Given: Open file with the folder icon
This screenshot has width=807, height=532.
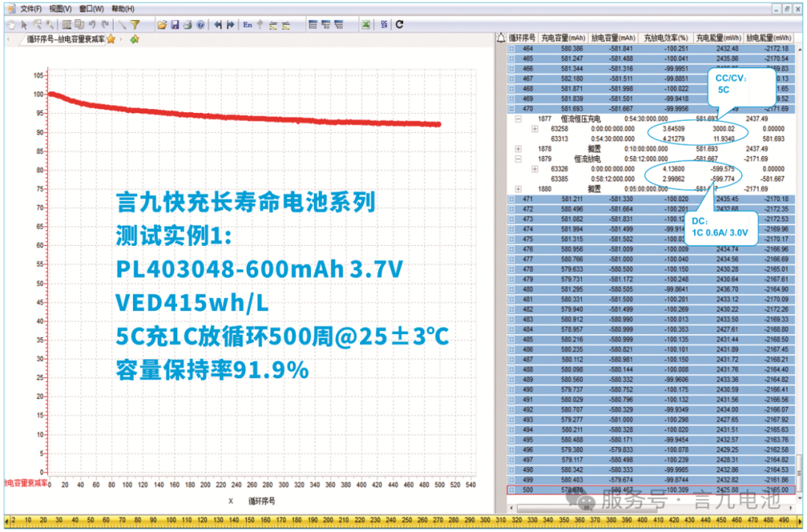Looking at the screenshot, I should 161,24.
